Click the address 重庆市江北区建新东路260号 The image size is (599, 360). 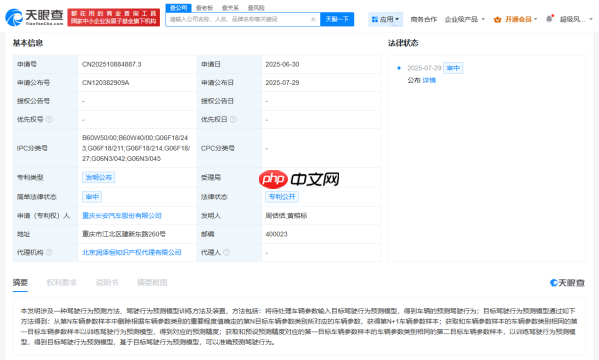pyautogui.click(x=124, y=234)
